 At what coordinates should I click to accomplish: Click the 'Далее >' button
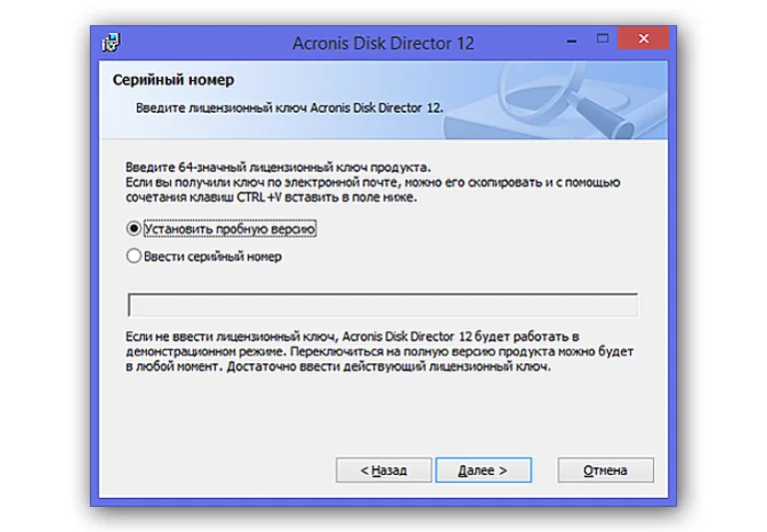pyautogui.click(x=483, y=470)
